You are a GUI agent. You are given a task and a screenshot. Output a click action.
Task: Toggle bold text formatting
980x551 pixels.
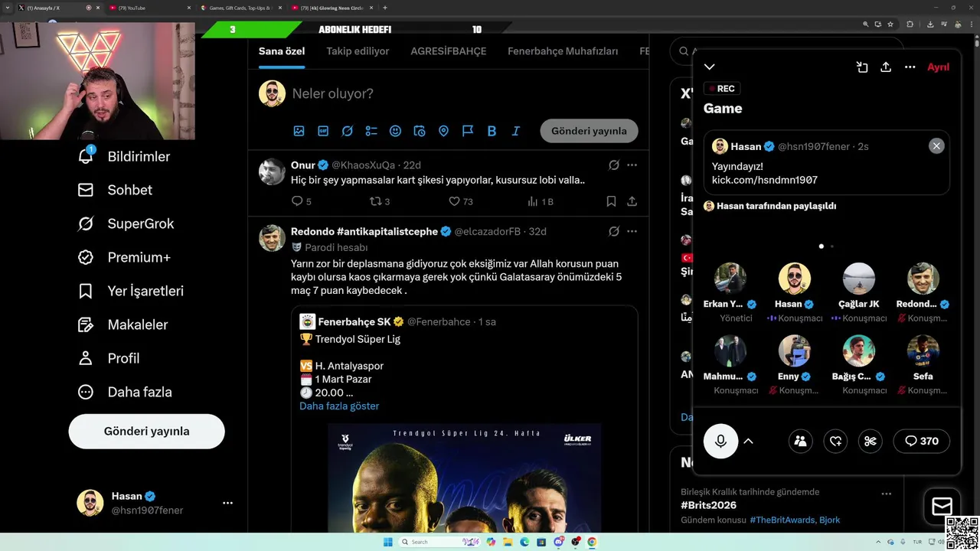pyautogui.click(x=492, y=131)
